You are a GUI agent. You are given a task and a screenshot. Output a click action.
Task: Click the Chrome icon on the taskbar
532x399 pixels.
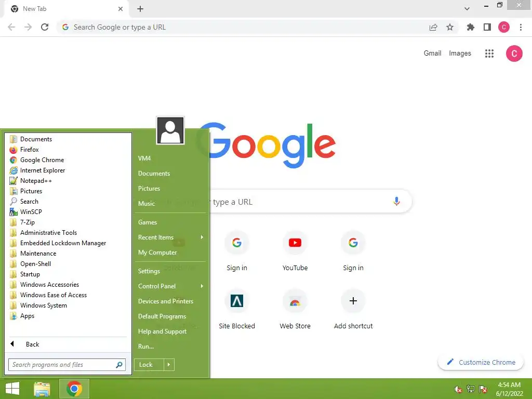(x=74, y=389)
